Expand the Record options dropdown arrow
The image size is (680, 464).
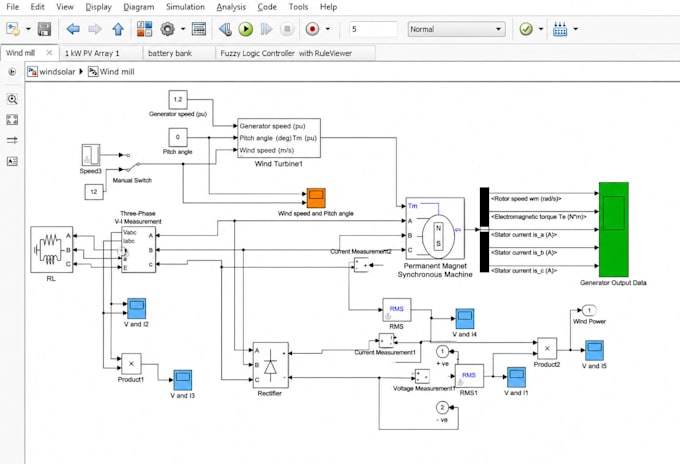click(327, 29)
